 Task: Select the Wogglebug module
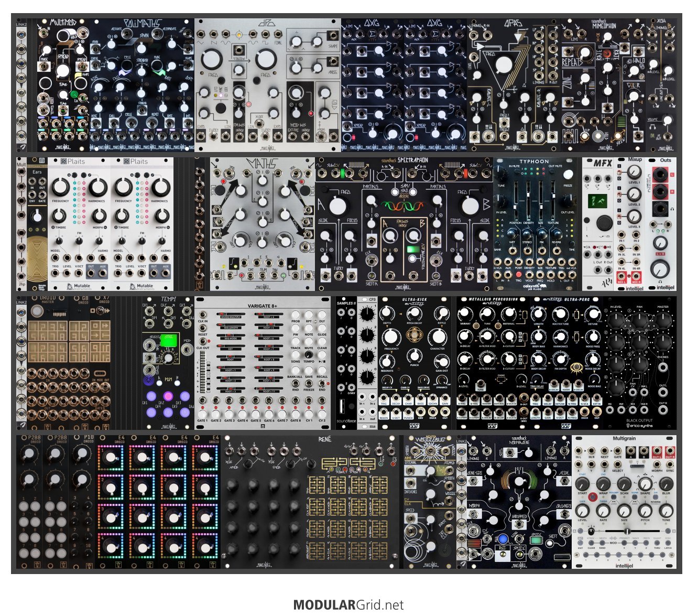[430, 502]
